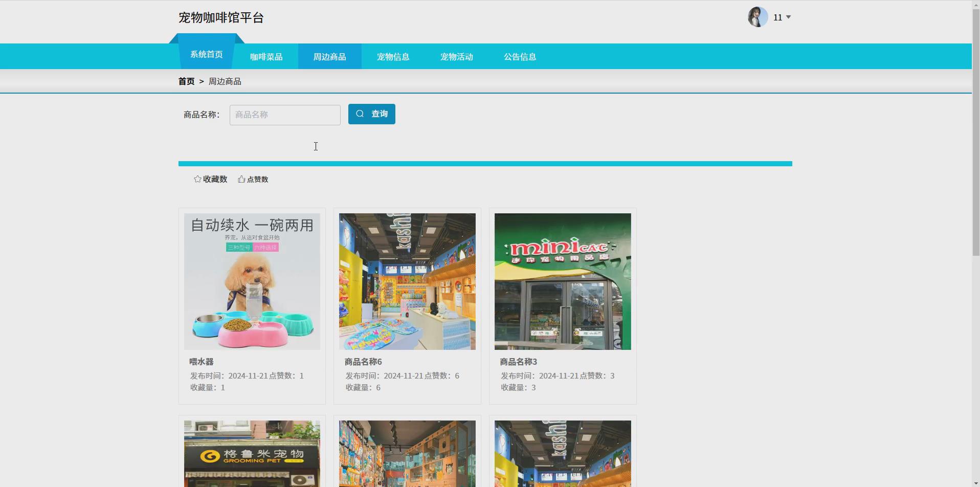This screenshot has height=487, width=980.
Task: Click the 商品名称6 product title
Action: point(363,361)
